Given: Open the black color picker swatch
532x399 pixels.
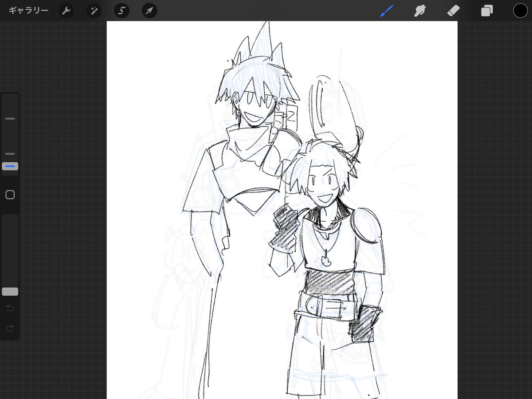Looking at the screenshot, I should 520,11.
